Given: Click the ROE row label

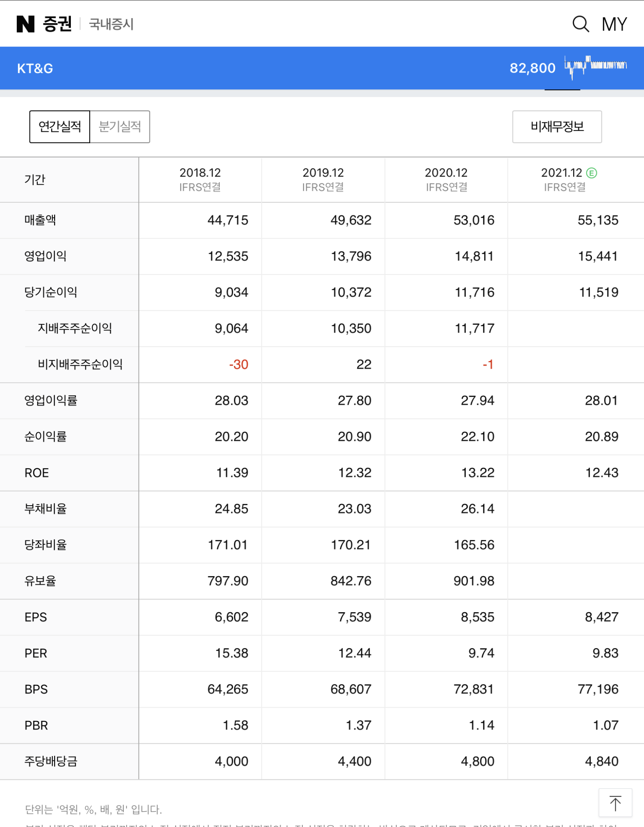Looking at the screenshot, I should tap(36, 473).
